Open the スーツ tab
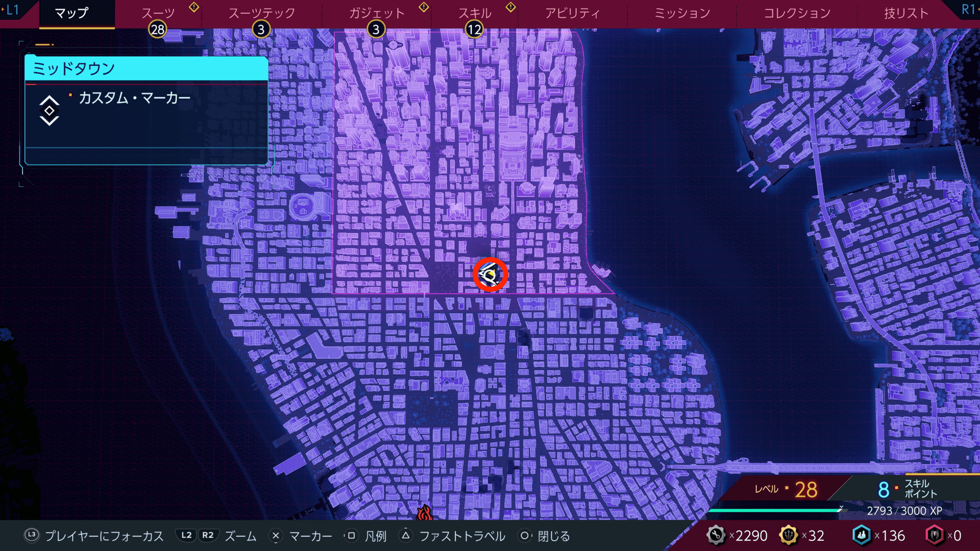Screen dimensions: 980x551 158,13
